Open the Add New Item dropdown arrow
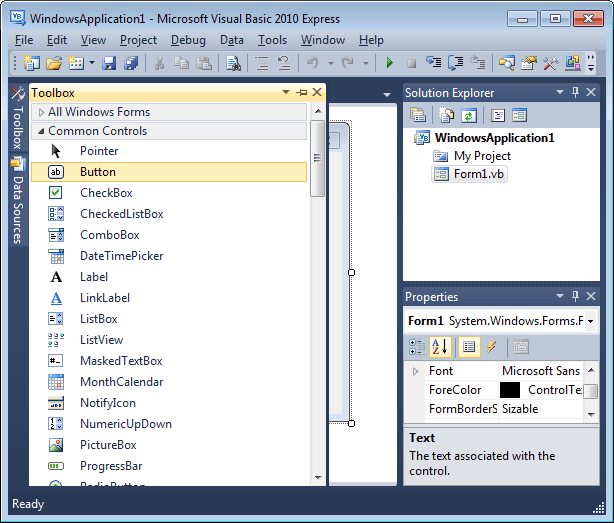 click(x=92, y=63)
